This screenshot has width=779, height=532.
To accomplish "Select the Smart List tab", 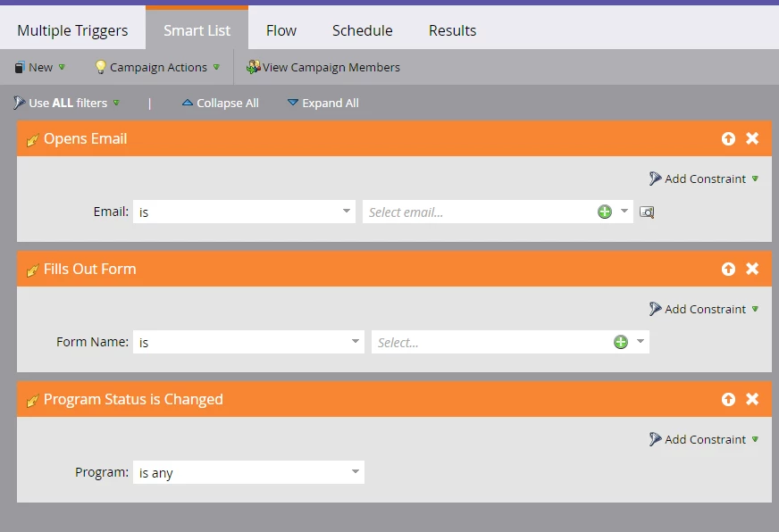I will click(197, 30).
